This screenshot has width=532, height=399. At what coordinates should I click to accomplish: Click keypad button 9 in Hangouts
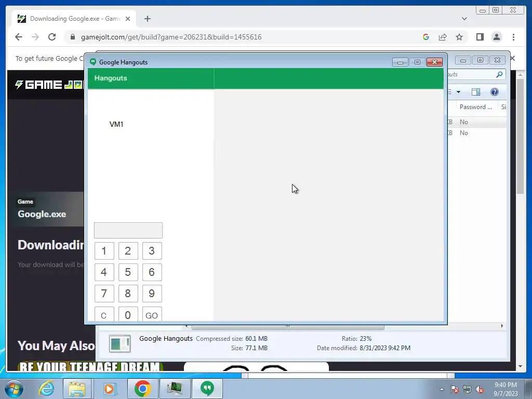click(152, 294)
